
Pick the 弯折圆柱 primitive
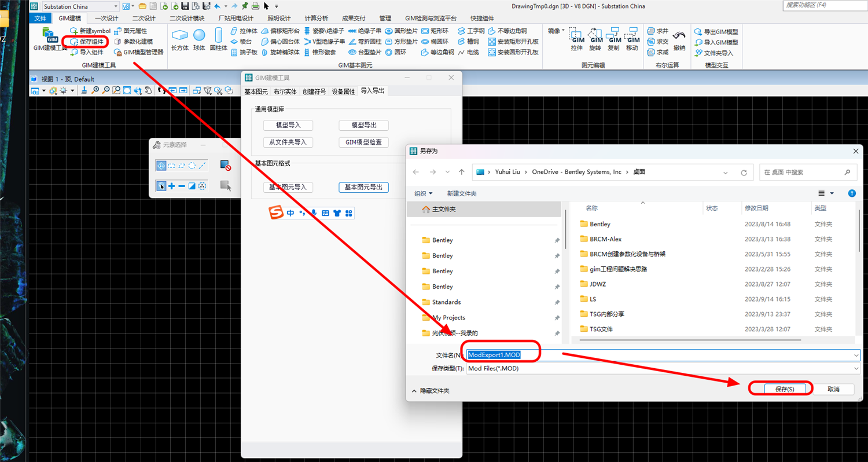point(365,42)
